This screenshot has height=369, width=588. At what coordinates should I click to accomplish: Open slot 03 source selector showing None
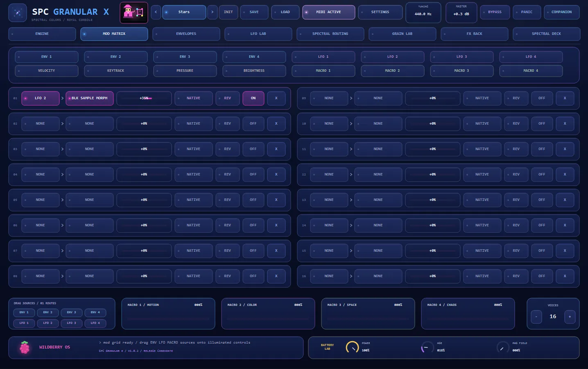pos(41,149)
